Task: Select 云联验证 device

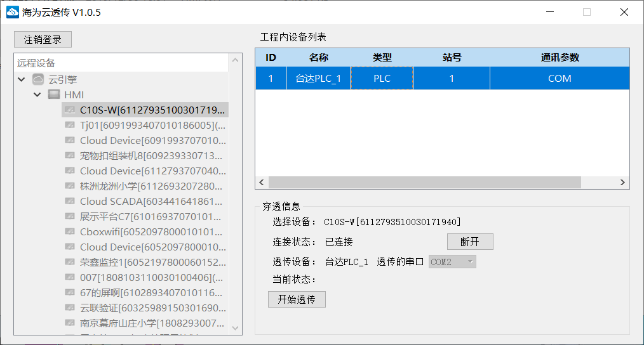Action: (153, 308)
